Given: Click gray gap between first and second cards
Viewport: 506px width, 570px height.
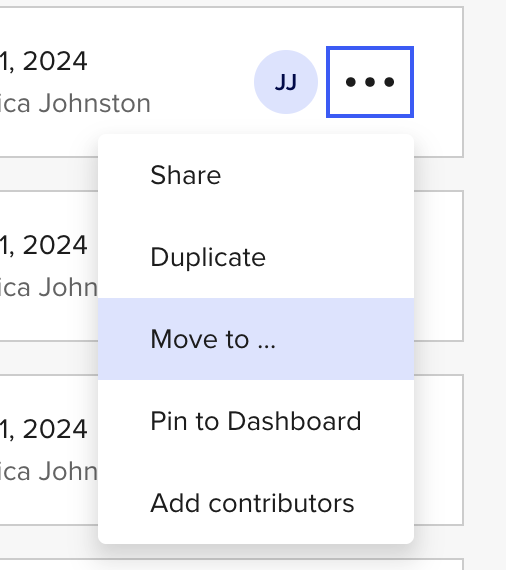Looking at the screenshot, I should [x=49, y=174].
